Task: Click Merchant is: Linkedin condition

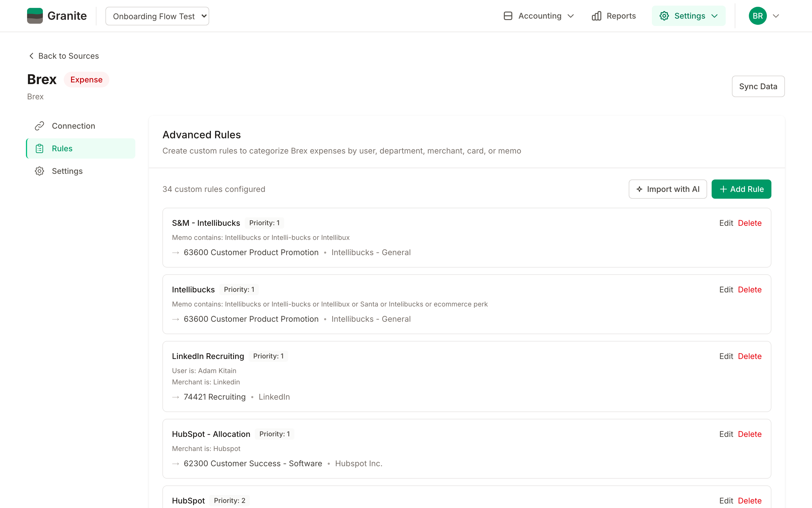Action: [x=206, y=382]
